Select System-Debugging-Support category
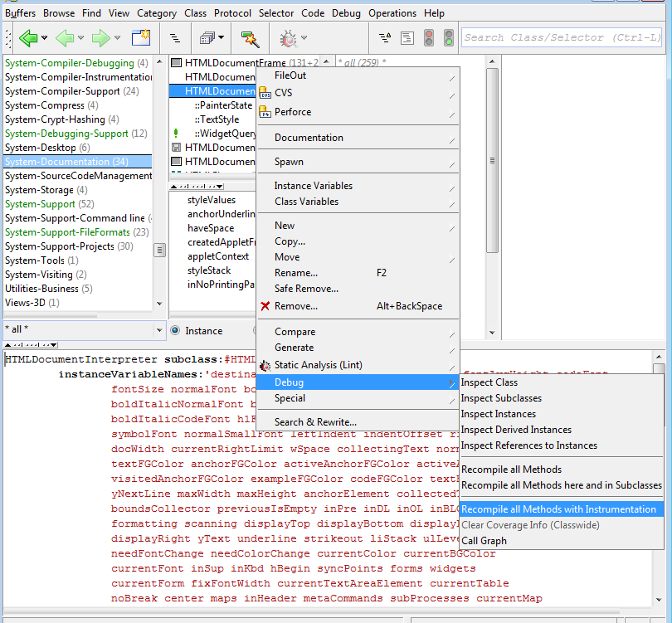 [x=78, y=134]
